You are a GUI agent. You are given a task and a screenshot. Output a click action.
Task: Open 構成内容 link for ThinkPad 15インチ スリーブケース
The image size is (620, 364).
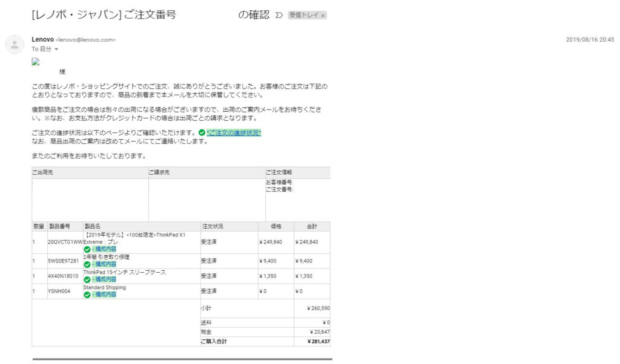coord(104,279)
